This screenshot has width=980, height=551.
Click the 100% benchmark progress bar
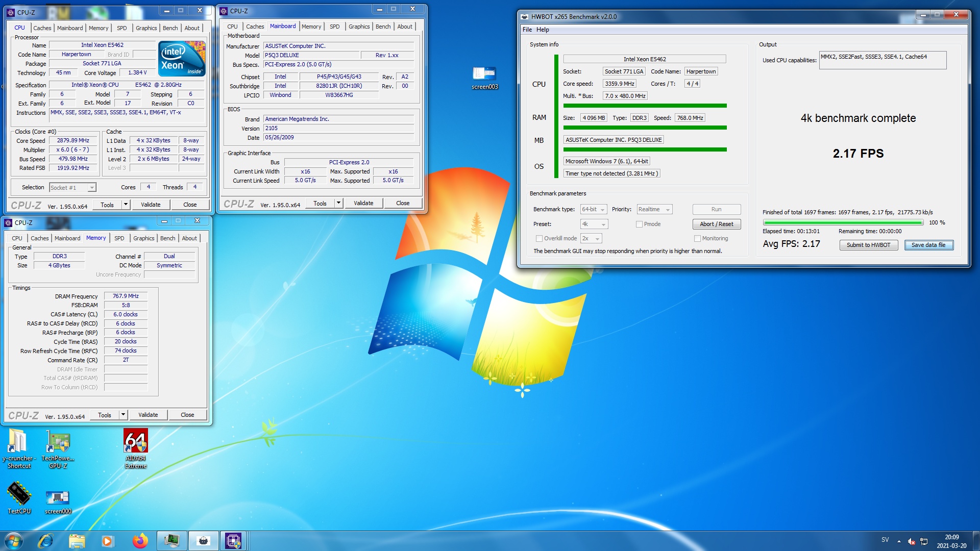[x=843, y=222]
